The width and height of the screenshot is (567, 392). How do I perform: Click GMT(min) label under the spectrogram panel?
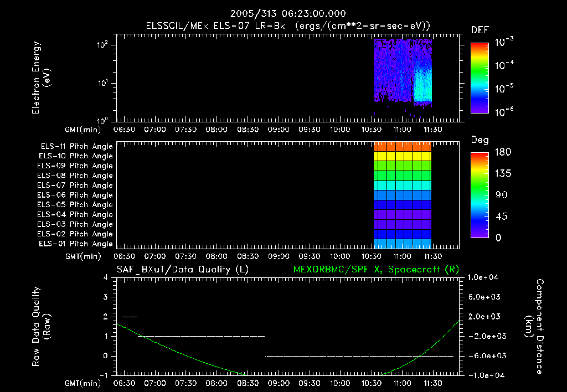click(83, 130)
